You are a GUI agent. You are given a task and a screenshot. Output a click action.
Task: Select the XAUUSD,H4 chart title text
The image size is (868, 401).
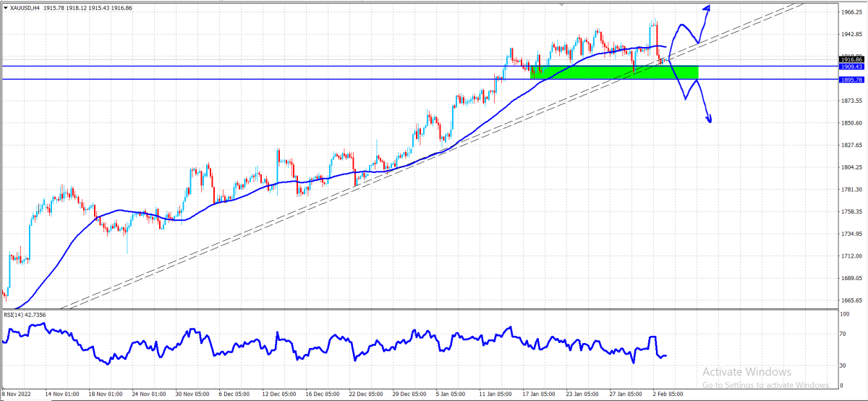click(x=25, y=7)
